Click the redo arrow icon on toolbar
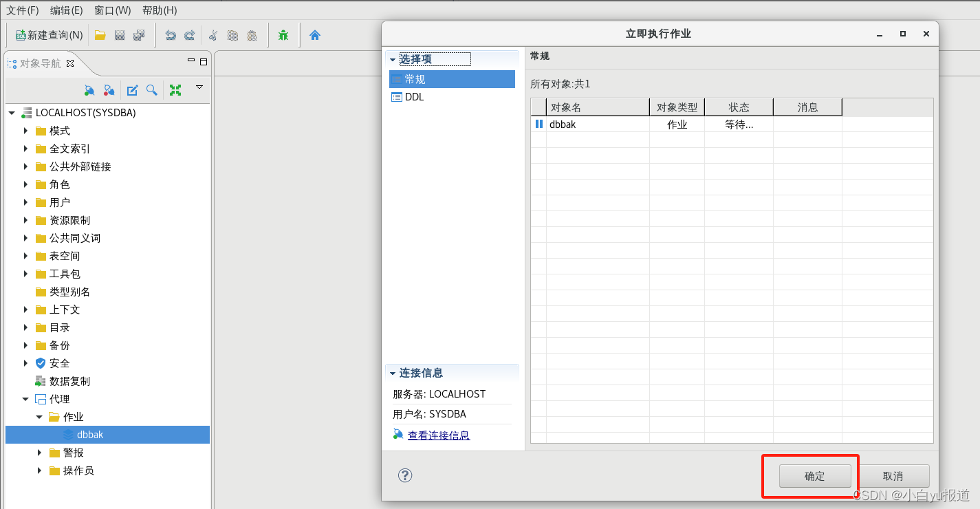The height and width of the screenshot is (509, 980). [190, 36]
